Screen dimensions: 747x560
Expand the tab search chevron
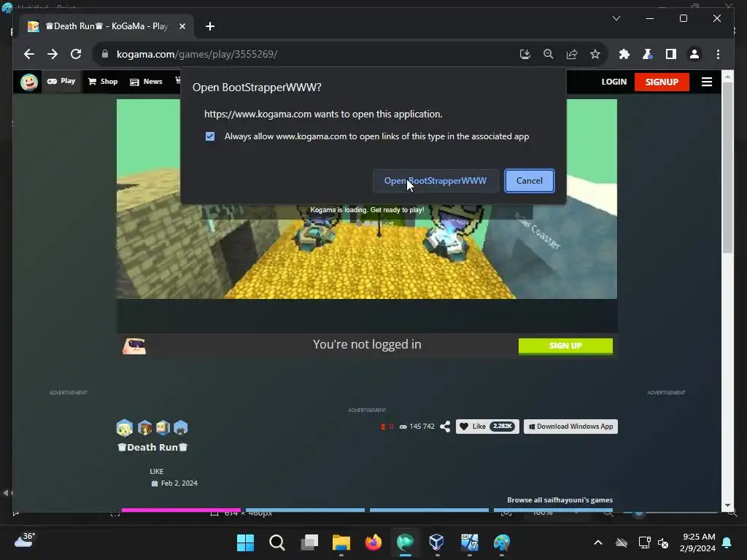coord(616,18)
